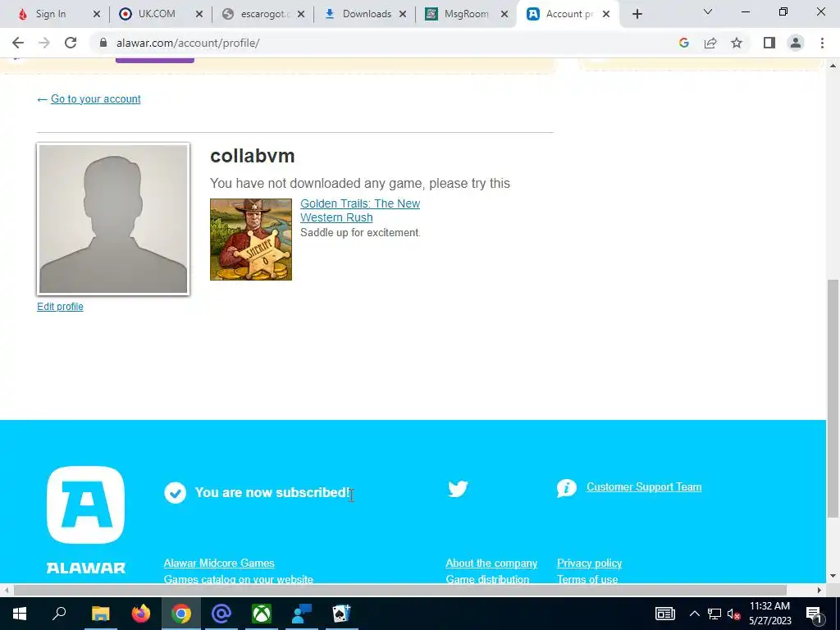
Task: Click the Edit profile link
Action: (x=60, y=307)
